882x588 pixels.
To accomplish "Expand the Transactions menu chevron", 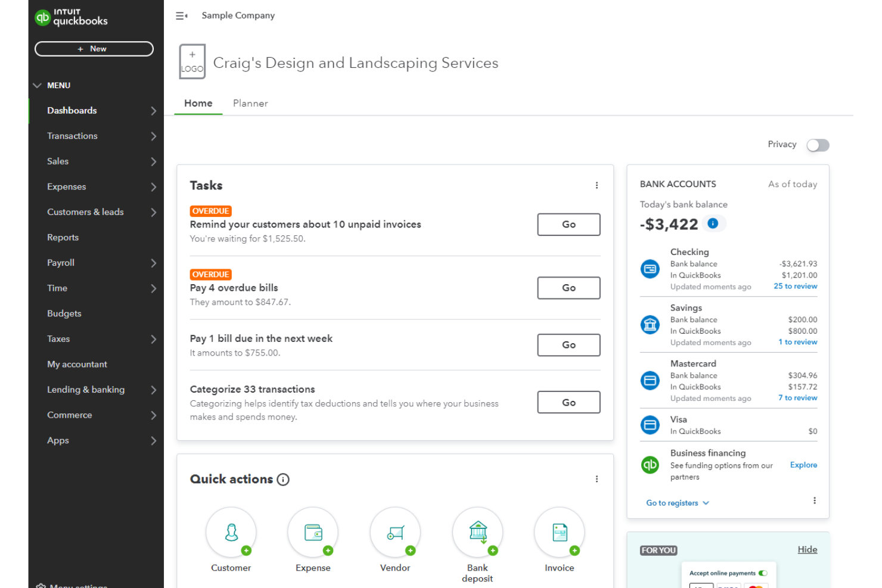I will tap(154, 136).
